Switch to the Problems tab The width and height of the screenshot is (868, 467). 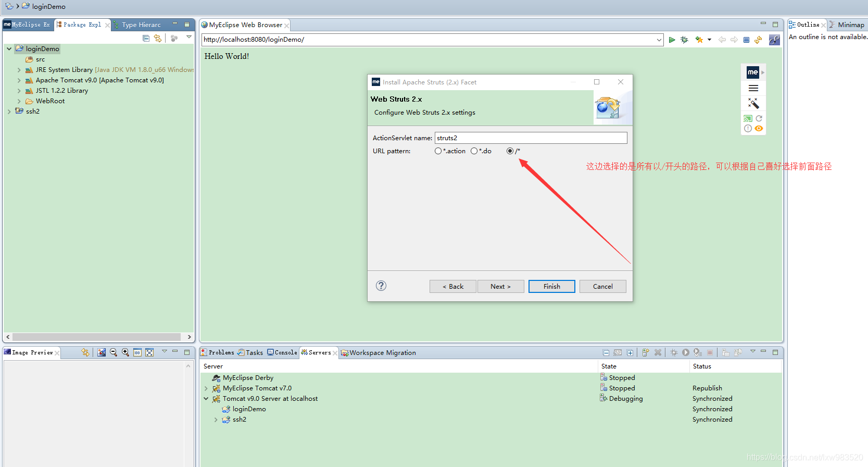click(x=218, y=353)
